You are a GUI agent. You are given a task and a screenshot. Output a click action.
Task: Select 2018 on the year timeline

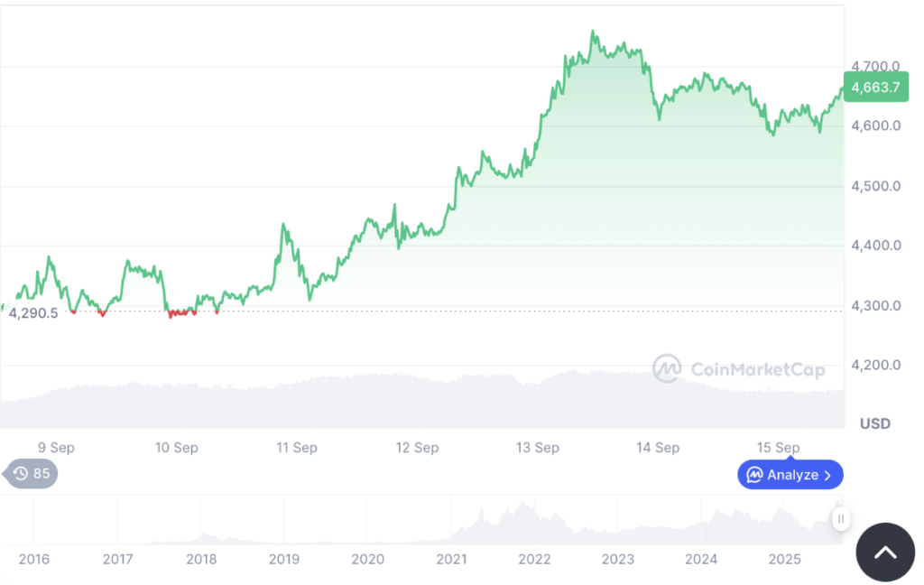click(201, 559)
